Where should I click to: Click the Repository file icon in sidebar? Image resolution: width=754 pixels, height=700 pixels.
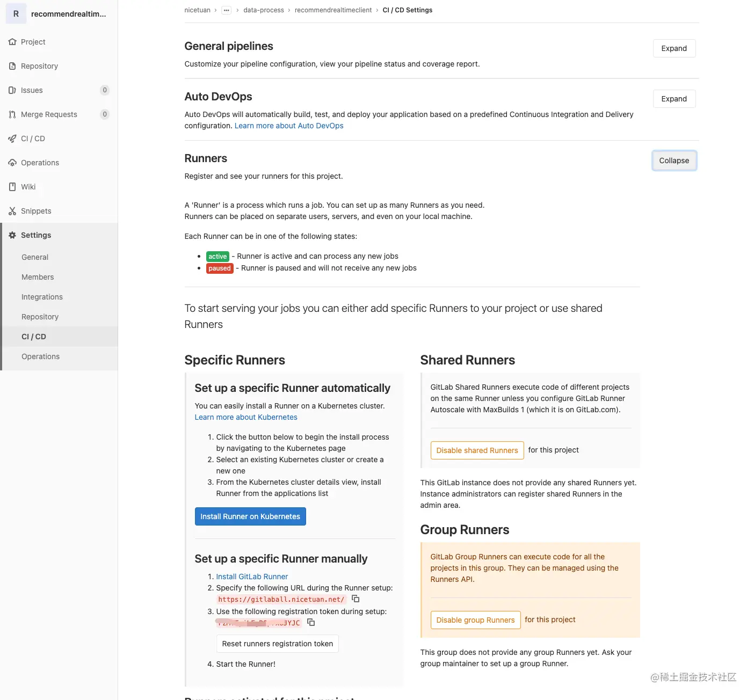12,66
